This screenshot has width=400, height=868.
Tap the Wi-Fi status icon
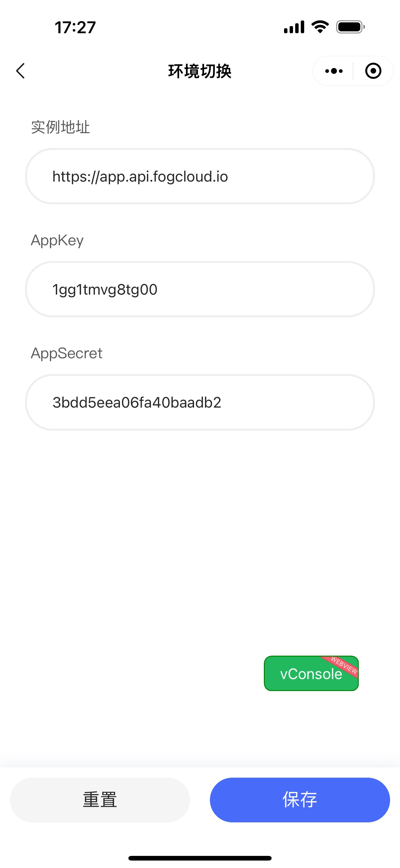(320, 27)
